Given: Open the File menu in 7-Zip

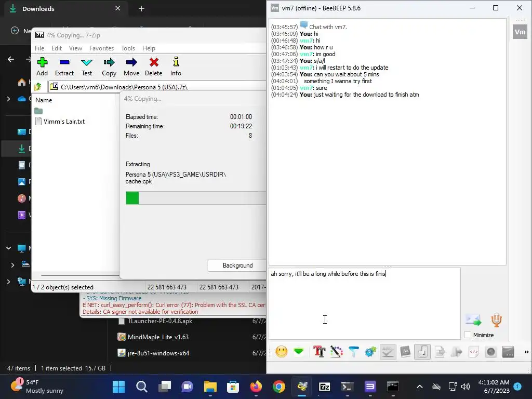Looking at the screenshot, I should (x=39, y=48).
